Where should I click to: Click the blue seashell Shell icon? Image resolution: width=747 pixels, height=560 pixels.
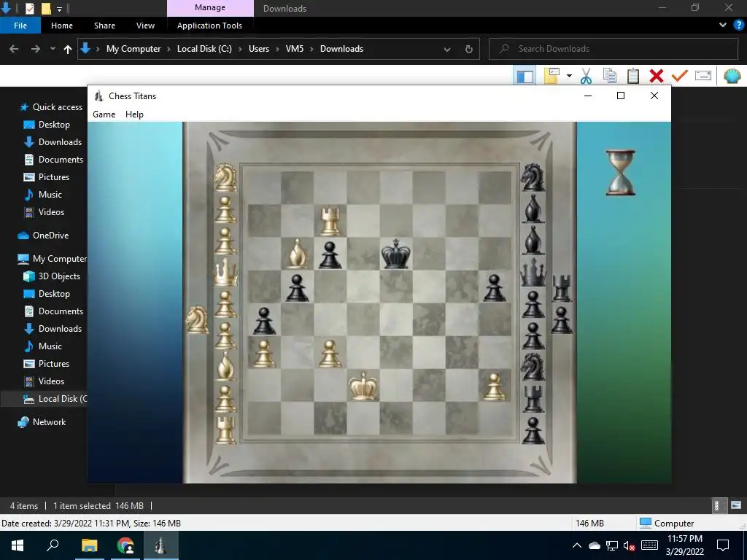(732, 76)
